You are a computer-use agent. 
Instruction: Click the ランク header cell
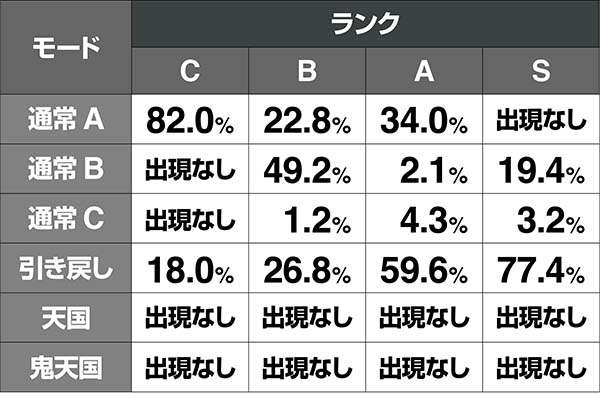(x=365, y=23)
